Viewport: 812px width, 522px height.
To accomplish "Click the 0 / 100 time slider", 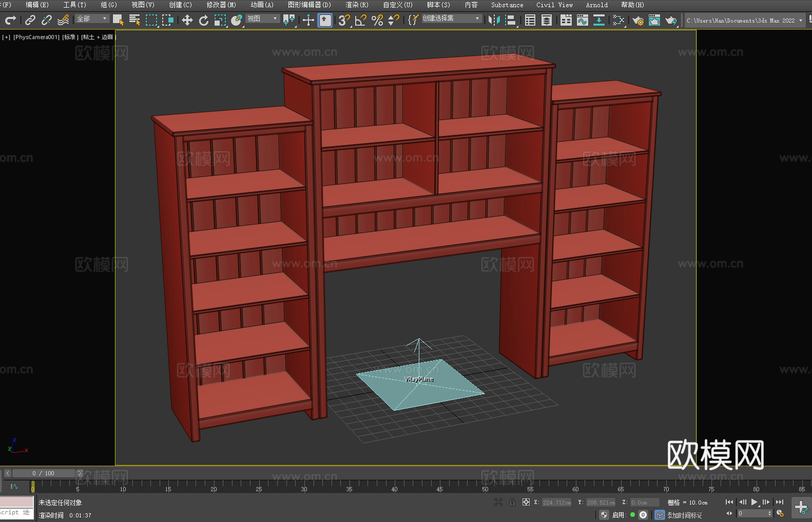I will 44,473.
